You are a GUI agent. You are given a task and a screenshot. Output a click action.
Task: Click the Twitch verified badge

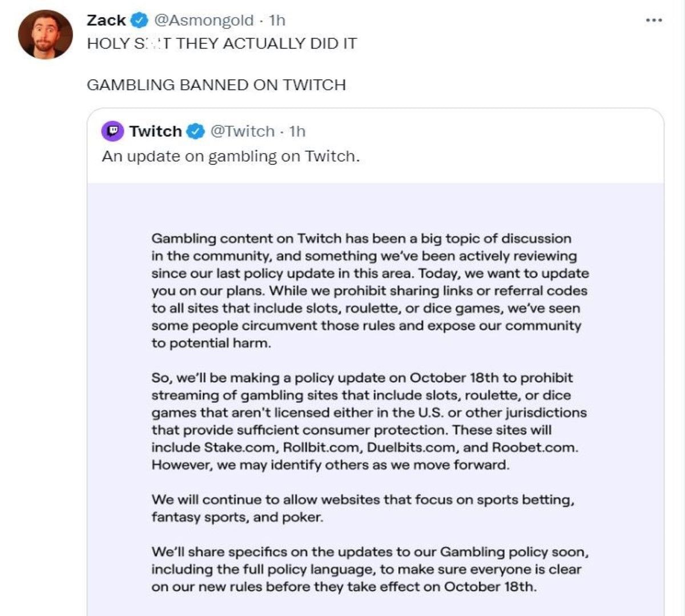pos(195,131)
